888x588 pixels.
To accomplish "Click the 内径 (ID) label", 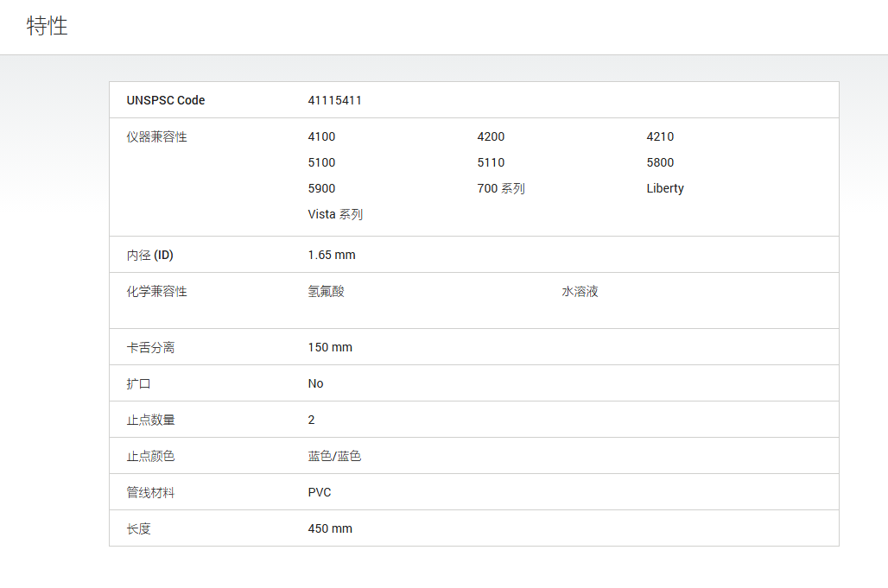I will [x=150, y=256].
